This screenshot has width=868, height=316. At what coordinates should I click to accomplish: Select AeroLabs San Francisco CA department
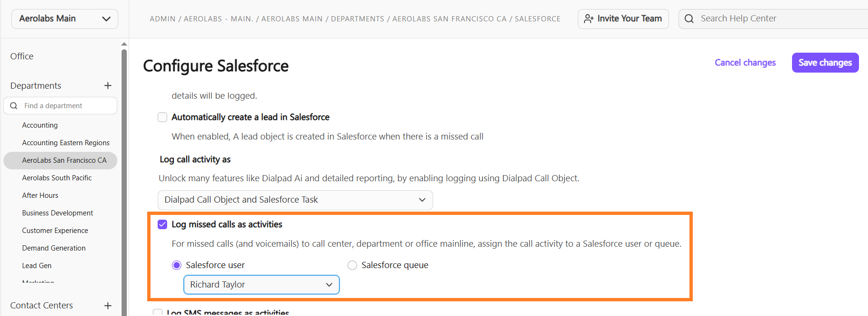[60, 160]
